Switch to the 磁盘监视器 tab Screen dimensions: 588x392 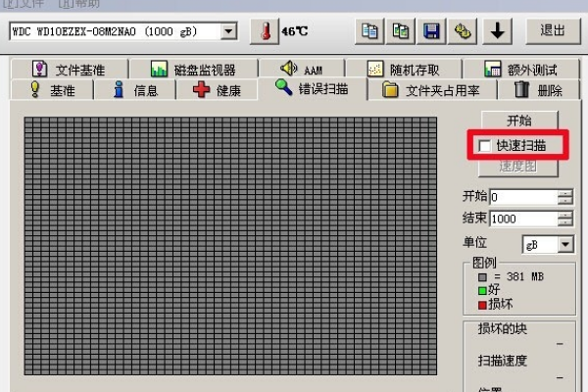(x=193, y=70)
